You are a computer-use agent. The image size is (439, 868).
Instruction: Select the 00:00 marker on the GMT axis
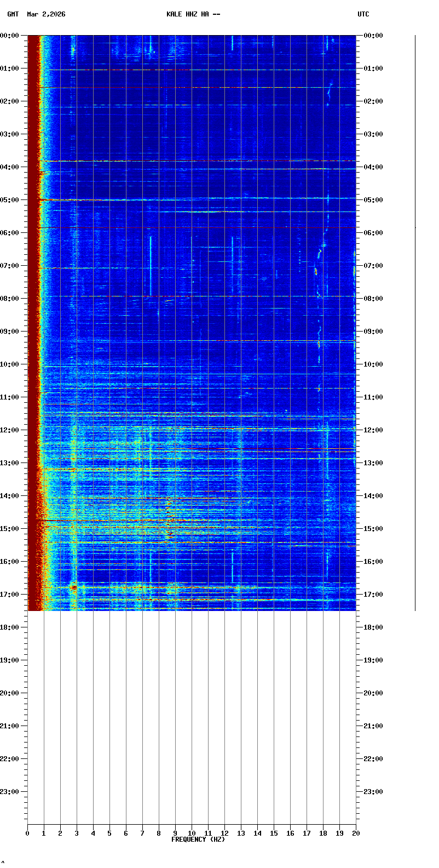pos(10,36)
